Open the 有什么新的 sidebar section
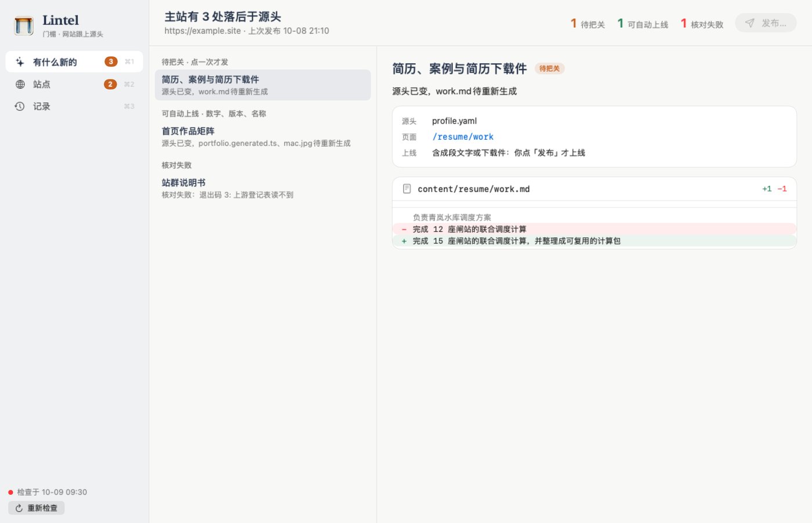 [74, 61]
